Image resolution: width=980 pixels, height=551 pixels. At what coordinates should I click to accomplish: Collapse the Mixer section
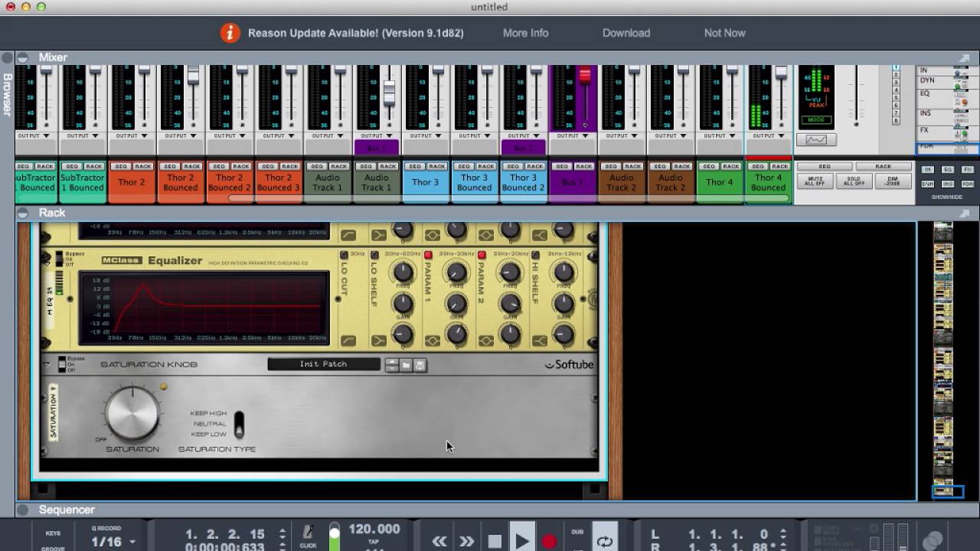[x=23, y=57]
